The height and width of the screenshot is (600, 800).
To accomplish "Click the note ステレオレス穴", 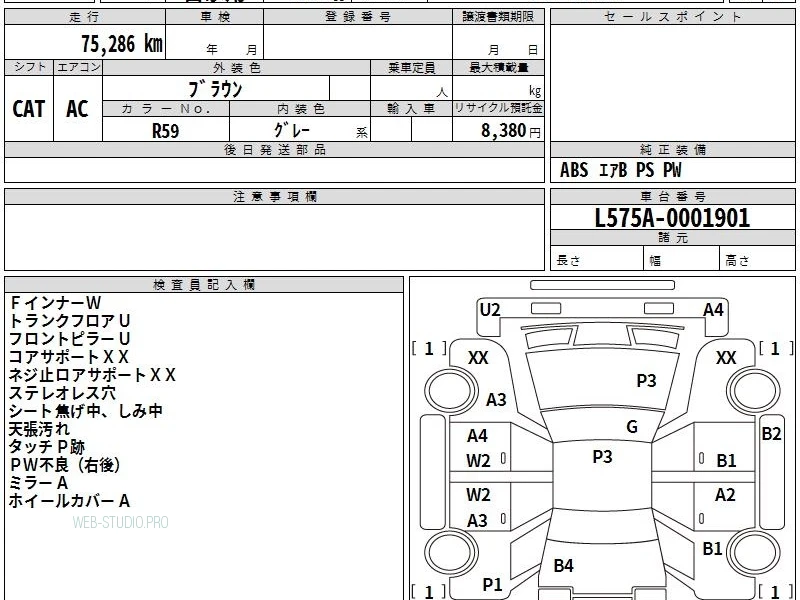I will (62, 393).
